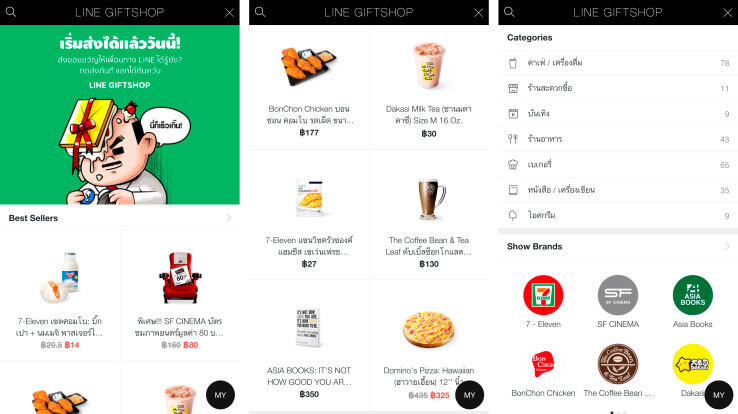Open the MY button on the Categories screen

click(x=719, y=395)
